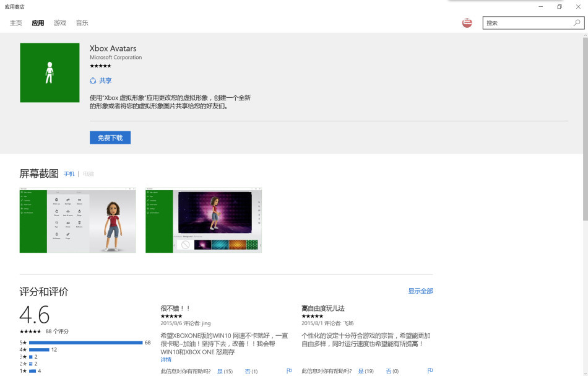Open the 游戏 tab
Viewport: 588px width, 376px height.
click(60, 23)
